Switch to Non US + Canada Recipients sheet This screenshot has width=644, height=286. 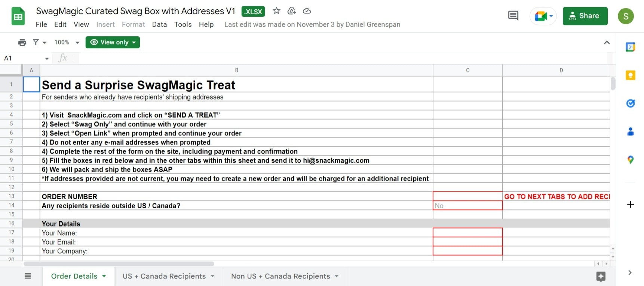280,276
